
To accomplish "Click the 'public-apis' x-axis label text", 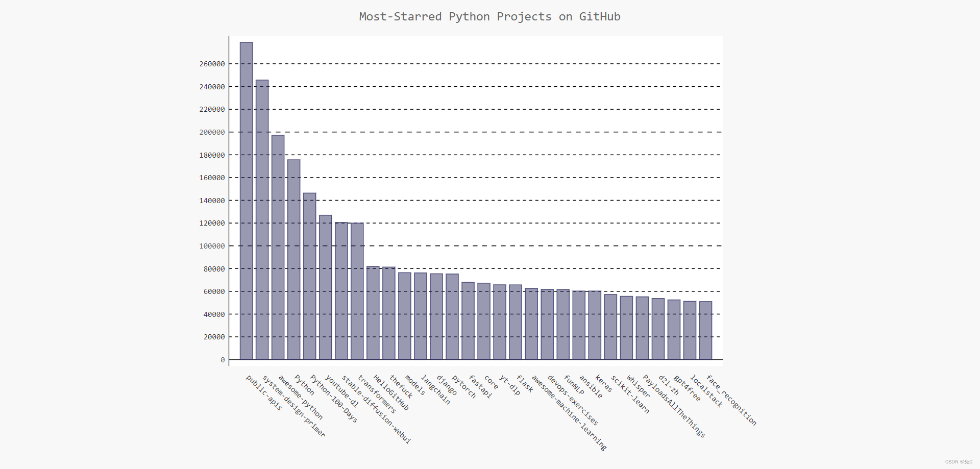I will coord(264,393).
